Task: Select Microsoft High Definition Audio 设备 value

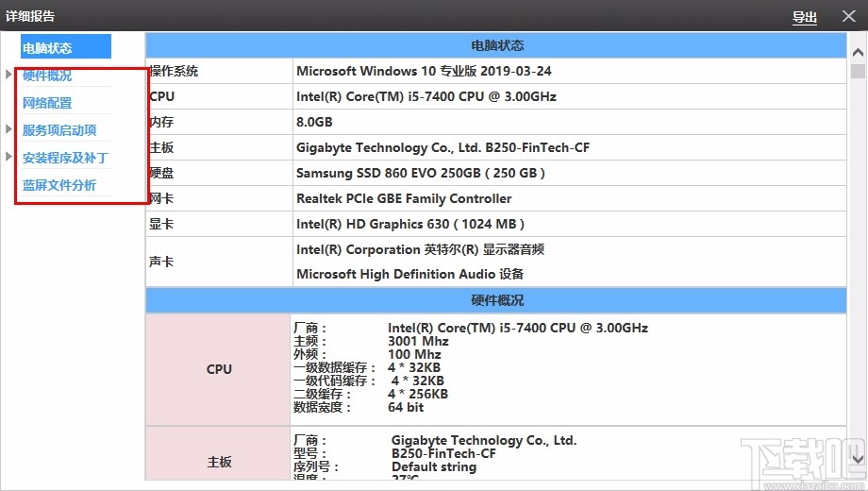Action: pyautogui.click(x=410, y=274)
